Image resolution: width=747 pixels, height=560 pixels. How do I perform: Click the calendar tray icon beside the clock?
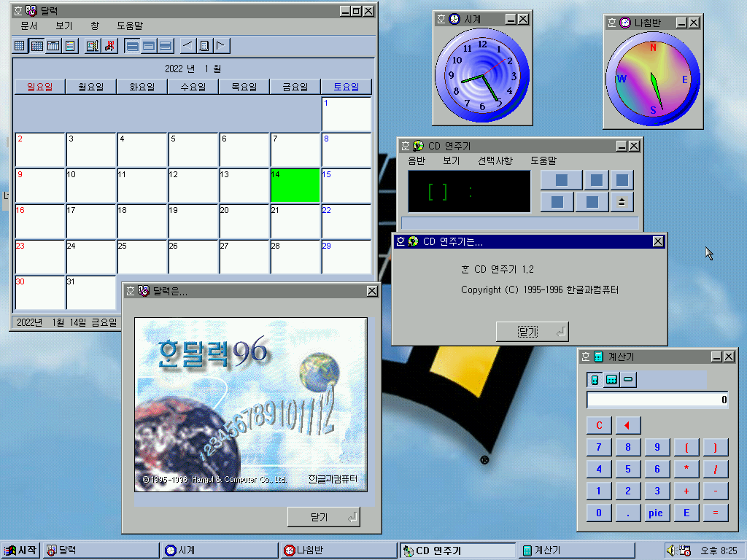click(x=685, y=551)
